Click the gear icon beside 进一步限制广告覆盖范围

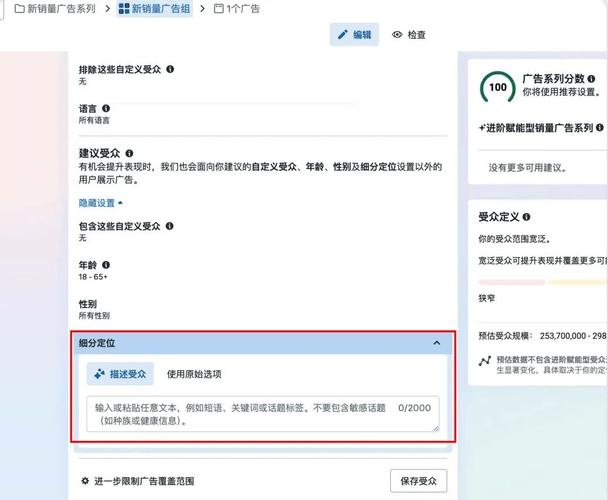click(x=85, y=481)
